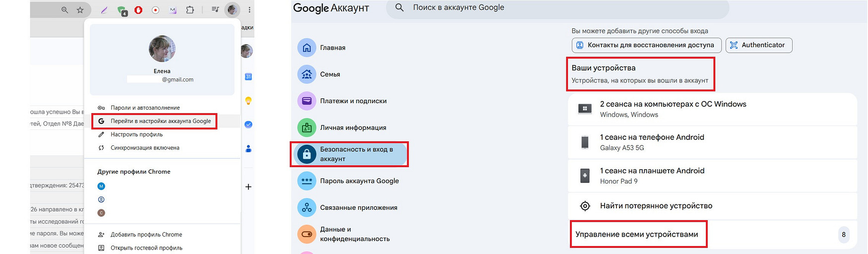Click the Authenticator button
Image resolution: width=868 pixels, height=254 pixels.
pyautogui.click(x=759, y=45)
